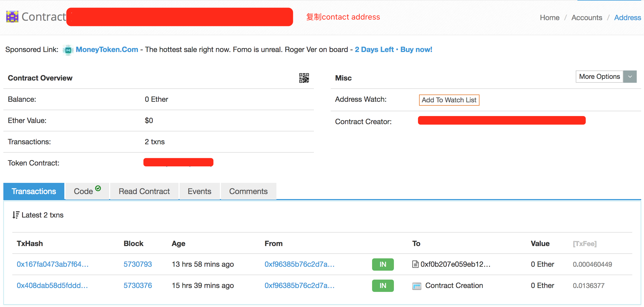Open From address in the 15 hrs 39 mins row

pyautogui.click(x=300, y=285)
